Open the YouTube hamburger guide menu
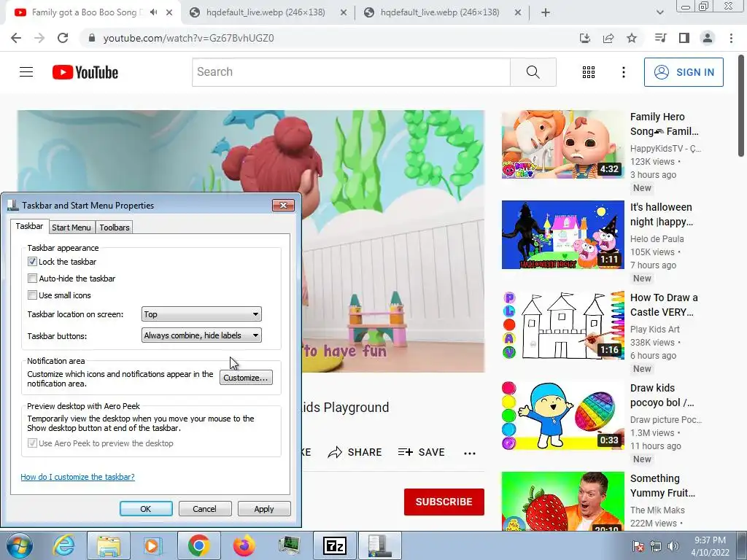The image size is (747, 560). 26,72
